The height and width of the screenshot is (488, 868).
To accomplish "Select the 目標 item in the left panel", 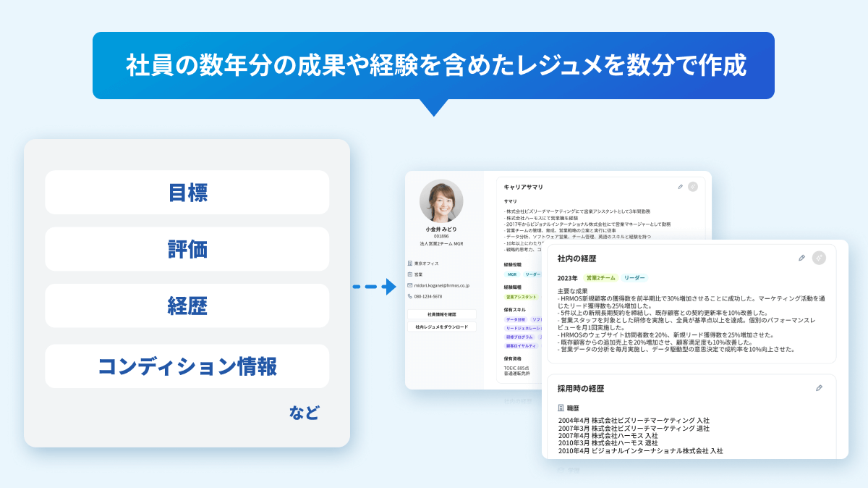I will tap(187, 192).
